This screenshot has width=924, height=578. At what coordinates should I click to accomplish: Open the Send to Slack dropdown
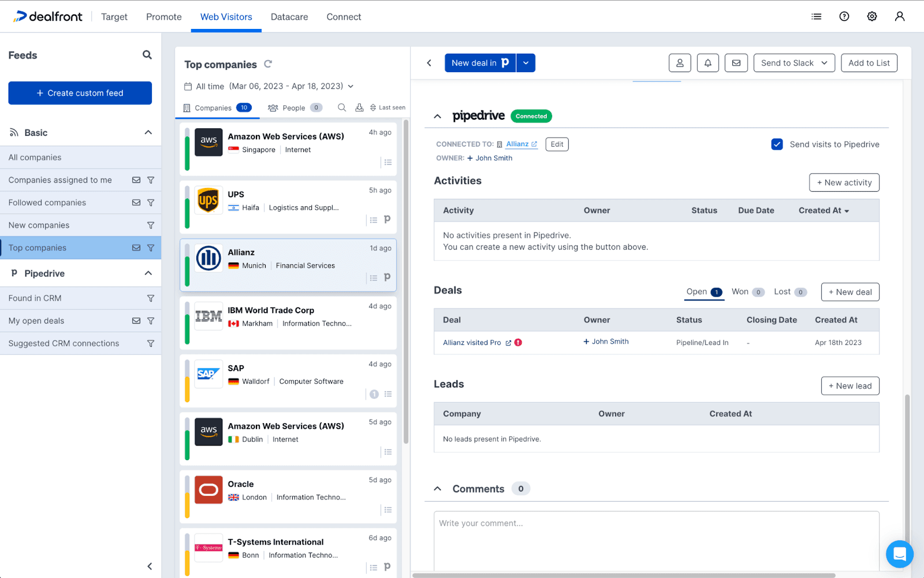tap(794, 63)
